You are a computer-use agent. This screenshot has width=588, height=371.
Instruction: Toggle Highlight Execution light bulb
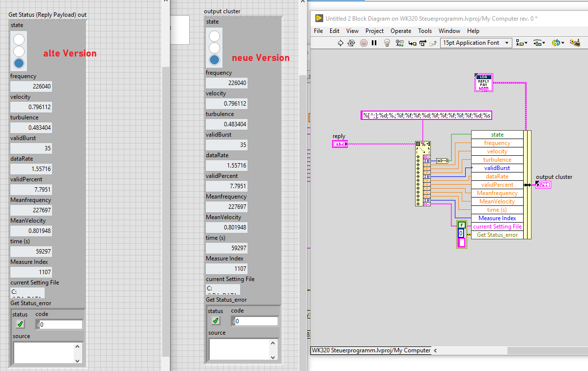[x=387, y=43]
